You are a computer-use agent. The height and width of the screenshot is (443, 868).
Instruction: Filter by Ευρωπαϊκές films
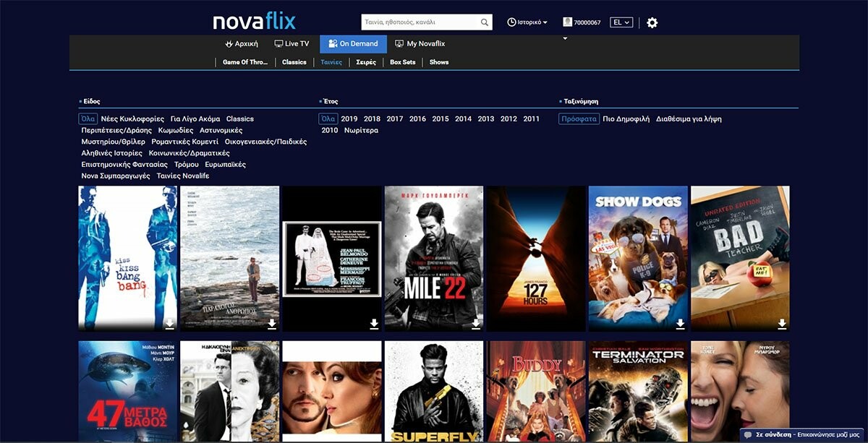click(226, 165)
